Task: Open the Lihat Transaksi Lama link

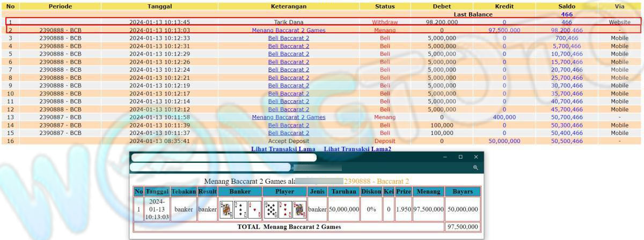Action: point(283,149)
